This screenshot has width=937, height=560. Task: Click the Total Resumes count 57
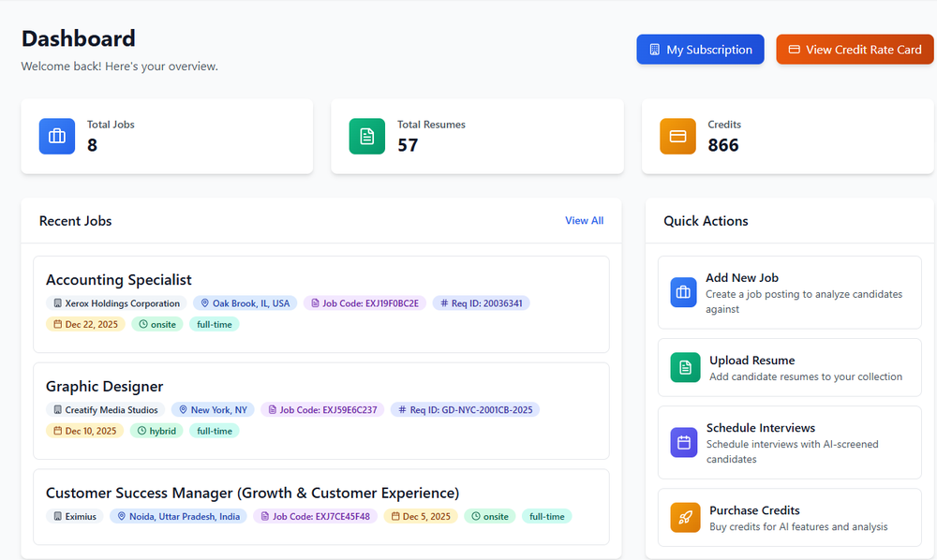(x=408, y=145)
